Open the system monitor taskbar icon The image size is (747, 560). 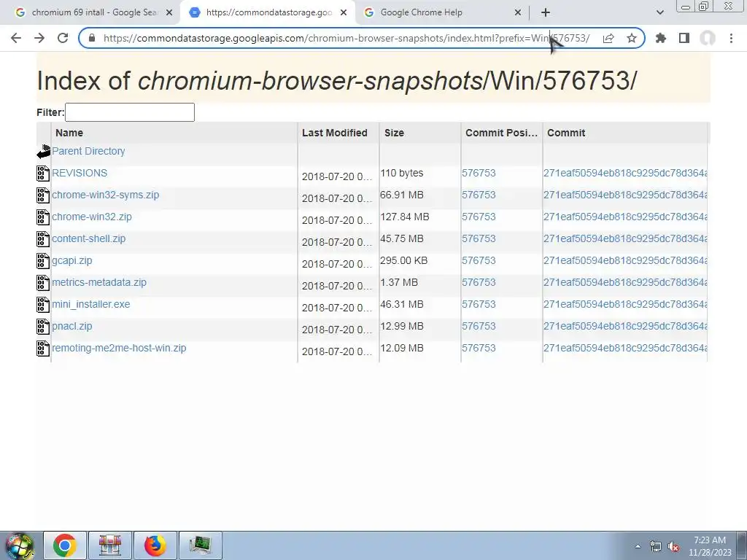[x=201, y=545]
